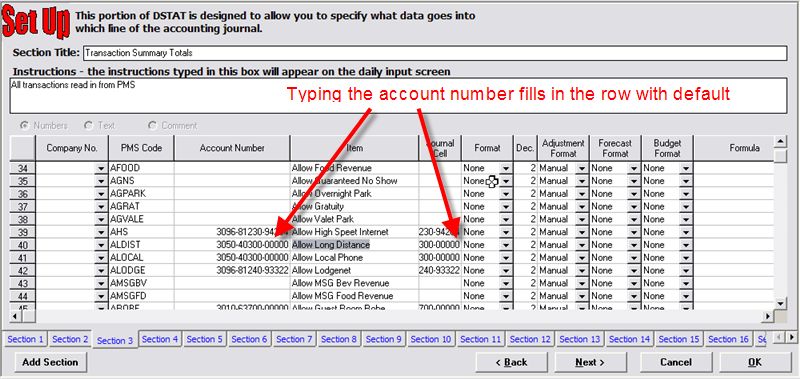
Task: Click the Allow Valet Park item cell
Action: coord(355,219)
